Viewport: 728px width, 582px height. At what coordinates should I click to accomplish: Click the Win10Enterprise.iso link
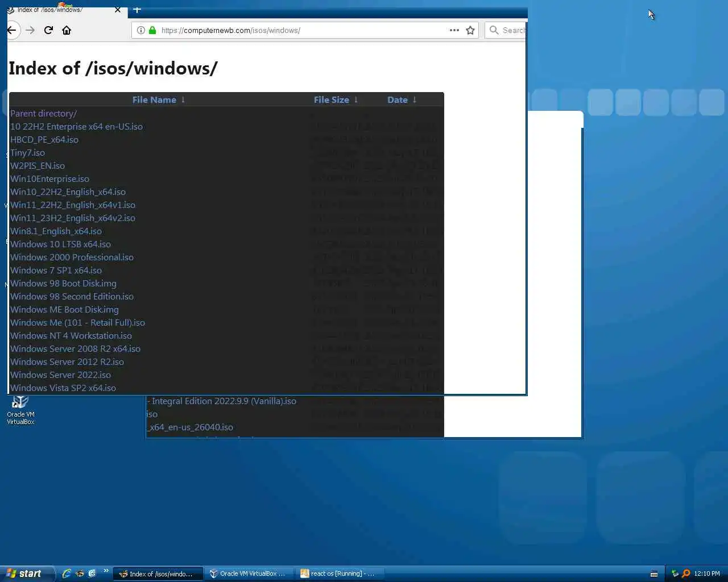[49, 179]
